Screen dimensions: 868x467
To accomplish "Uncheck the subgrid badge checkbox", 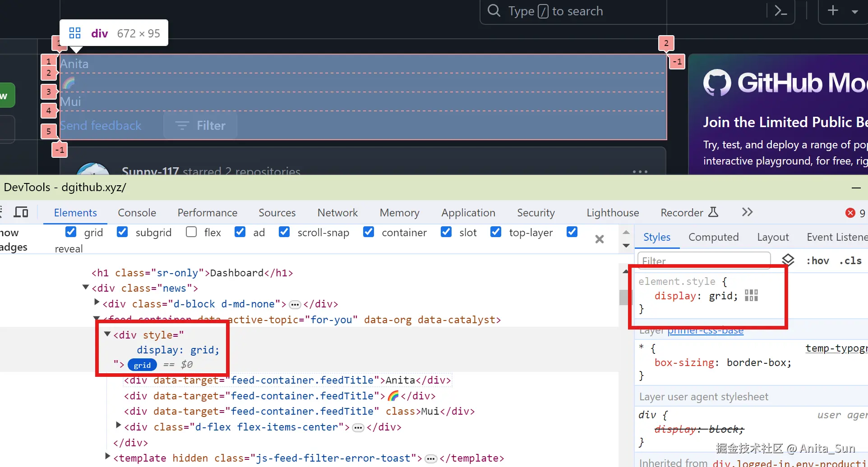I will pos(122,232).
